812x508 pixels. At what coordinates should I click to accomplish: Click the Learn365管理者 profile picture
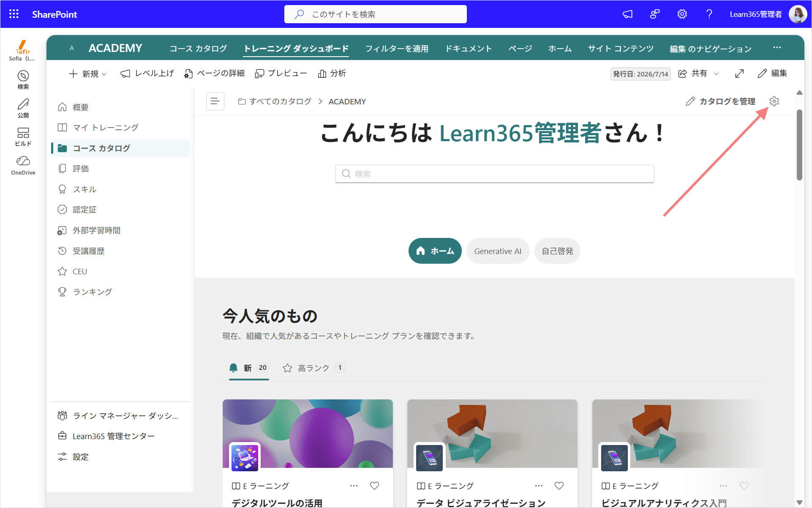click(x=798, y=14)
